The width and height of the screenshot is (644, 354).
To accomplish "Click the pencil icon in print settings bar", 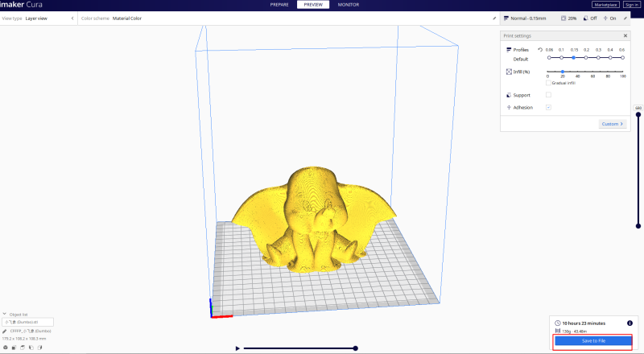I will coord(625,19).
